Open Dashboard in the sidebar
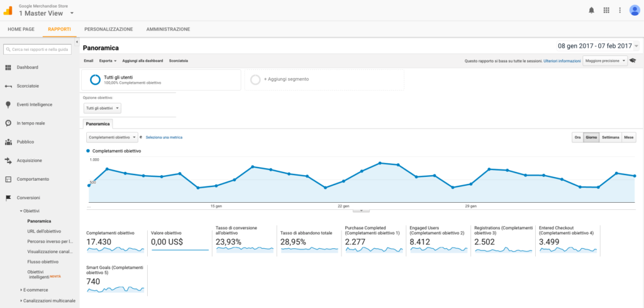Viewport: 644px width, 308px height. pos(27,67)
